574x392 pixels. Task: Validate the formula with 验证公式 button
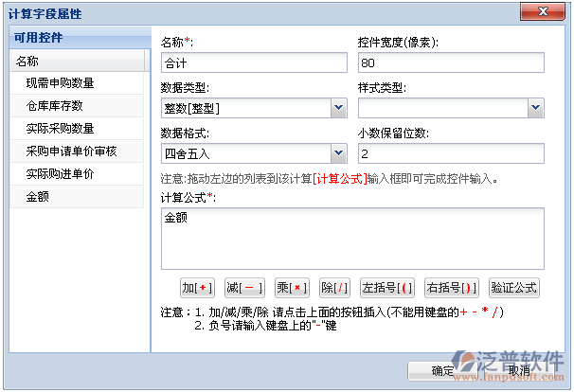(x=513, y=288)
